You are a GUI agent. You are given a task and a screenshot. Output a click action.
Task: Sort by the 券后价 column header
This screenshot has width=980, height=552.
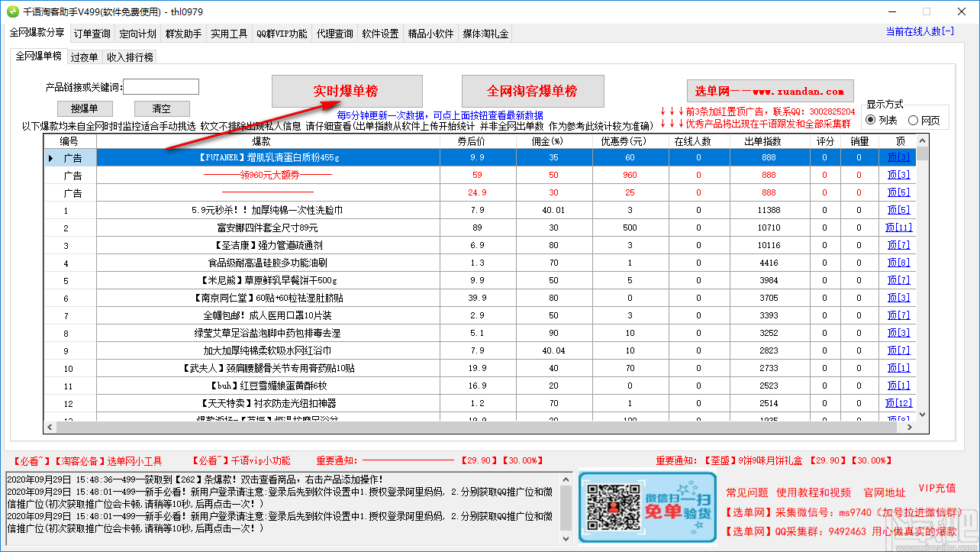point(478,141)
